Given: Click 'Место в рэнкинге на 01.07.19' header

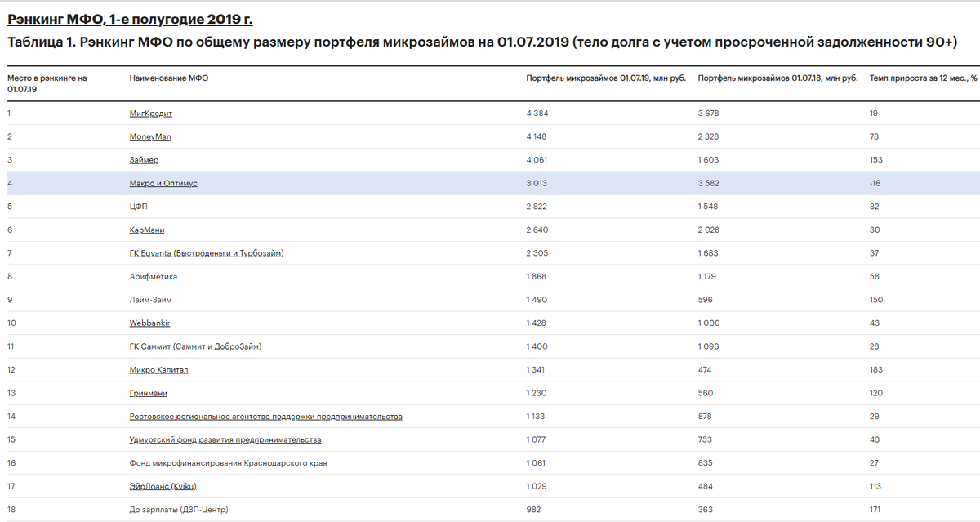Looking at the screenshot, I should click(47, 83).
